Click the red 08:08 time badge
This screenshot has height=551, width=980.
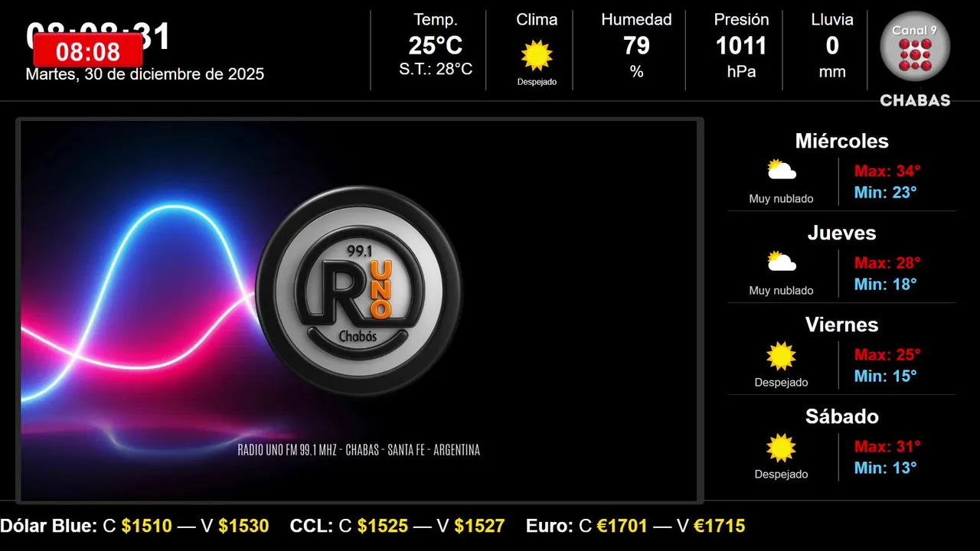click(88, 51)
